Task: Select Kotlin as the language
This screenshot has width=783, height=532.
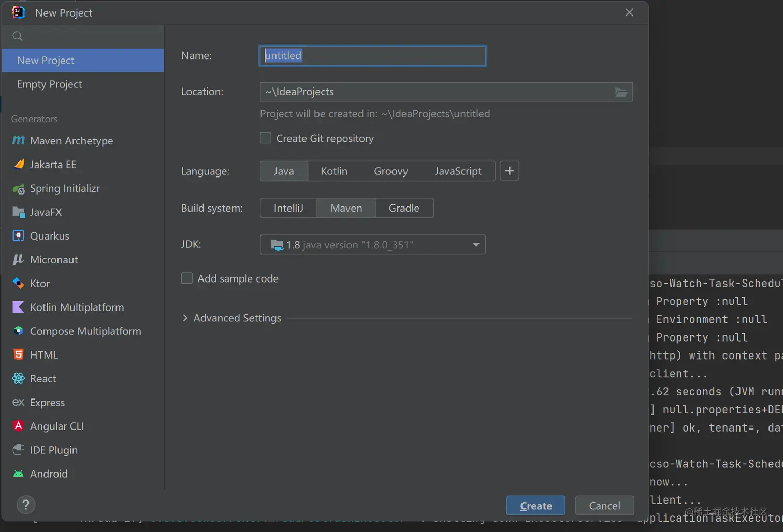Action: pyautogui.click(x=334, y=171)
